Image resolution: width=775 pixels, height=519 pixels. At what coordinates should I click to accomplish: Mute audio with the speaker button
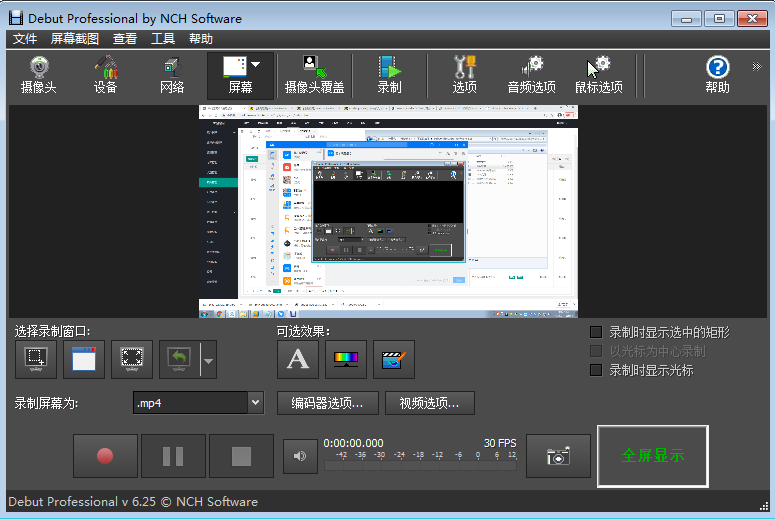(300, 456)
